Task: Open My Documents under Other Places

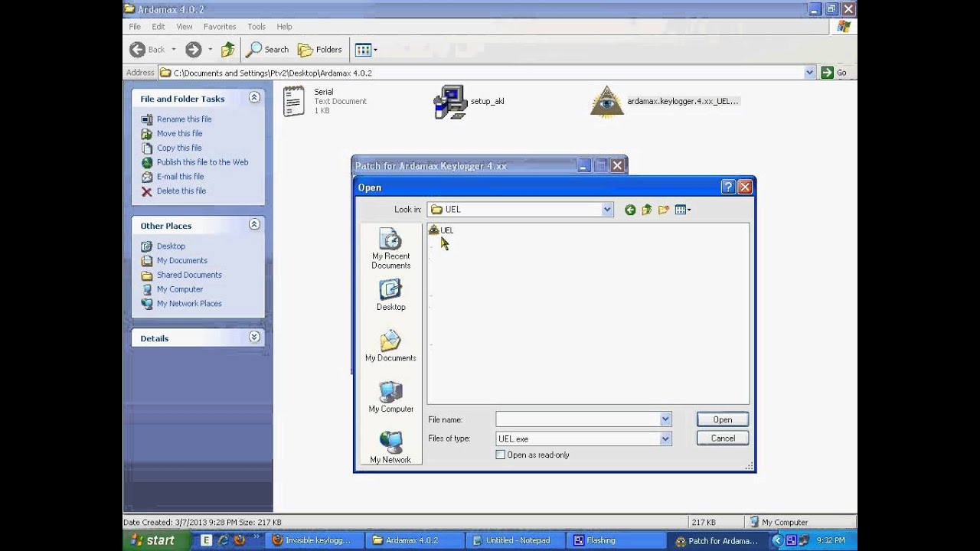Action: point(181,261)
